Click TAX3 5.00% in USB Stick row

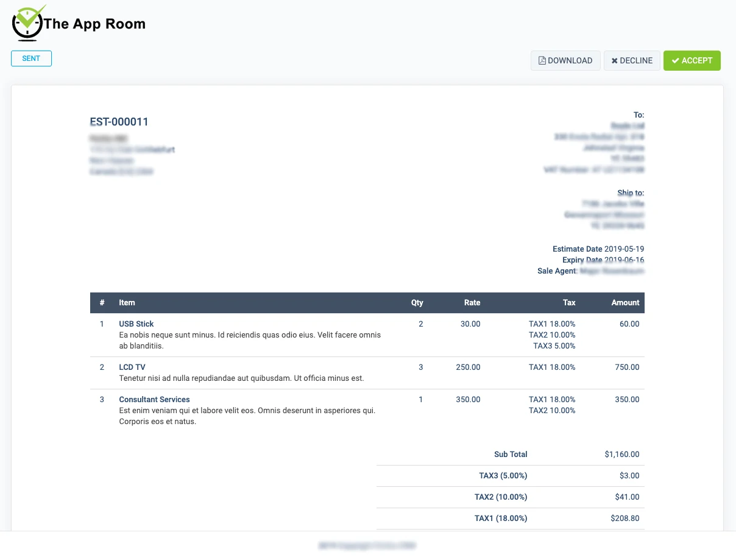[x=554, y=346]
